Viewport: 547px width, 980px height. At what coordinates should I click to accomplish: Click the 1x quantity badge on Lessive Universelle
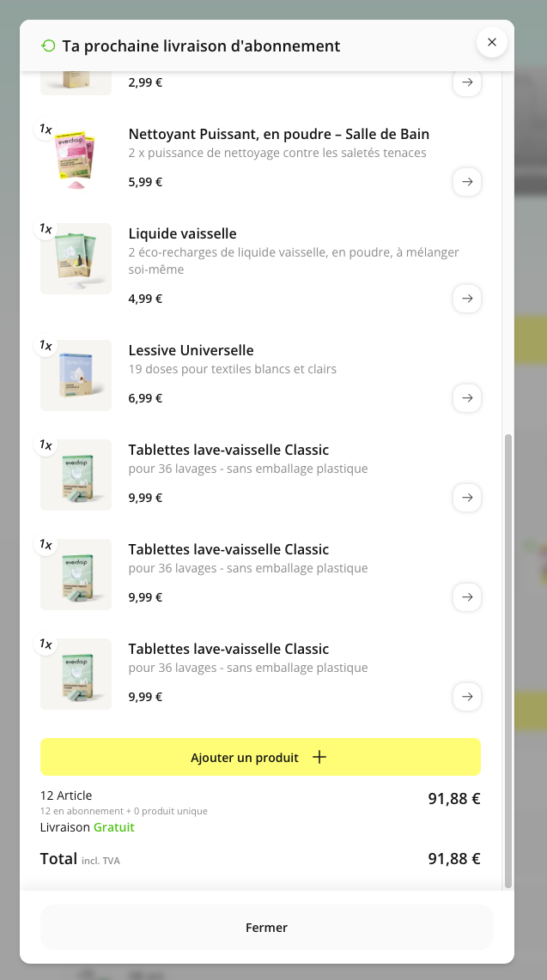tap(46, 346)
